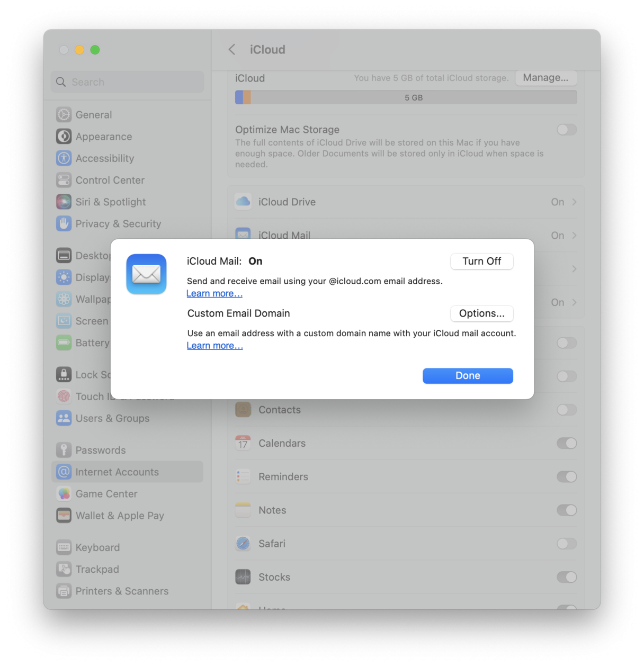Toggle the Calendars switch off

567,443
